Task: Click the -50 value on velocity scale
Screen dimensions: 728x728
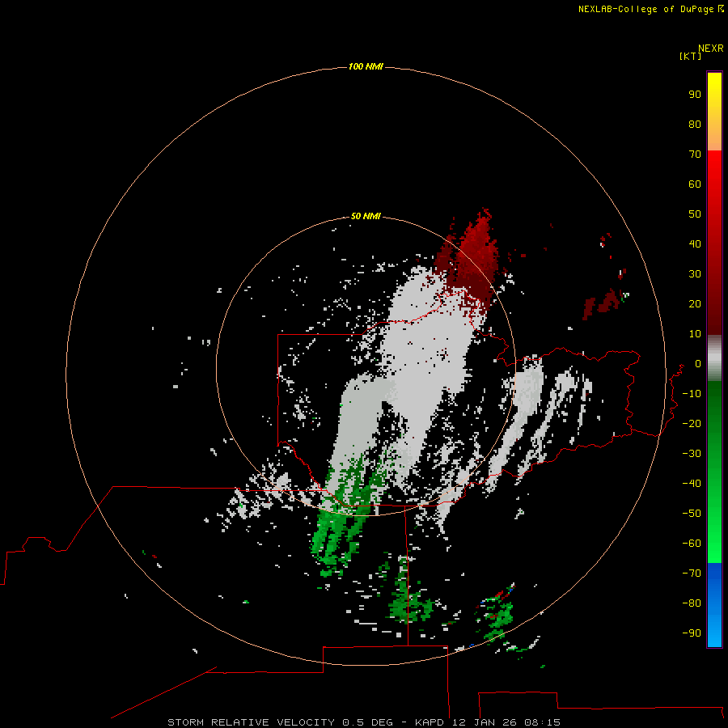Action: tap(692, 514)
